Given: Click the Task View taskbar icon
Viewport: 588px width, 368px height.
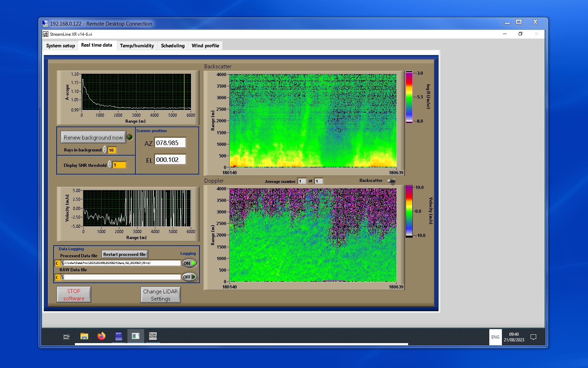Looking at the screenshot, I should coord(66,337).
